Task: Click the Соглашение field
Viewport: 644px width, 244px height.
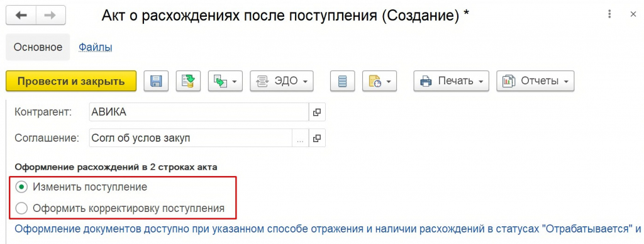Action: point(190,138)
